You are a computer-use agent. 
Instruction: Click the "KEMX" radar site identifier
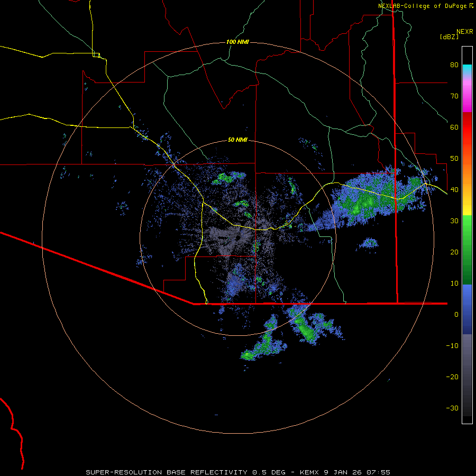(310, 472)
